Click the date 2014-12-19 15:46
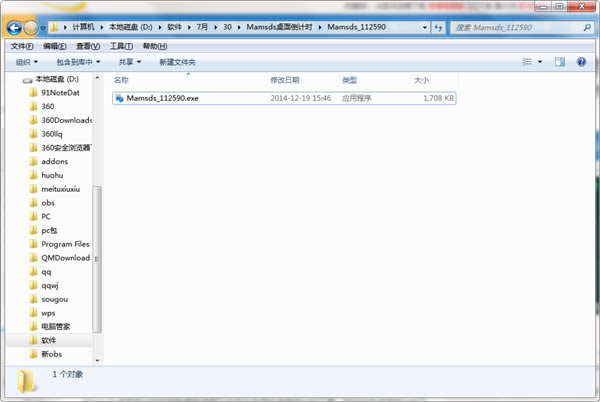 point(300,98)
